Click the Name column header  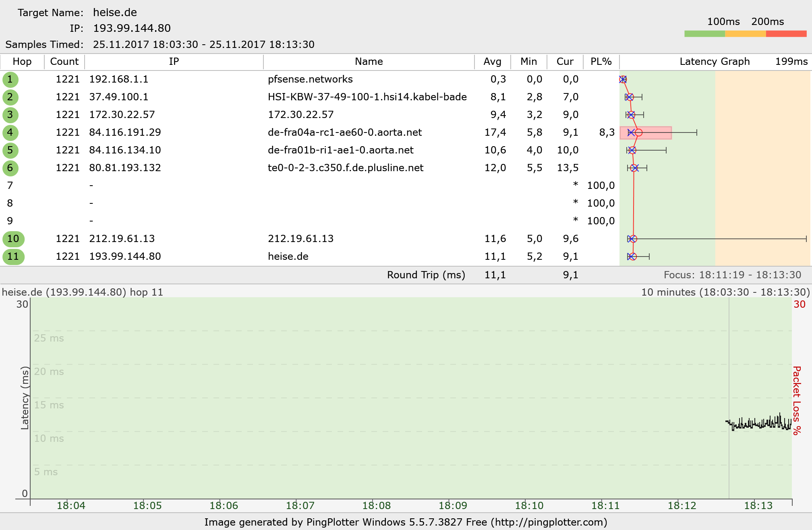pyautogui.click(x=369, y=62)
